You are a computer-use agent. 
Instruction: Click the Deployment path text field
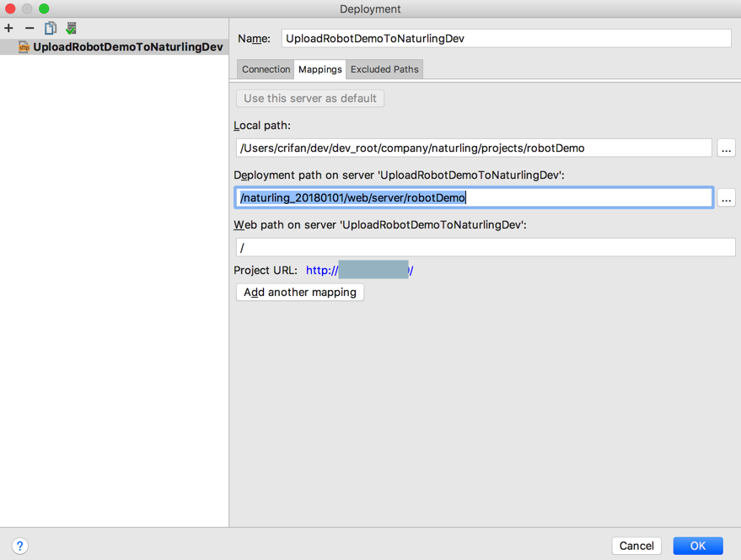tap(474, 197)
